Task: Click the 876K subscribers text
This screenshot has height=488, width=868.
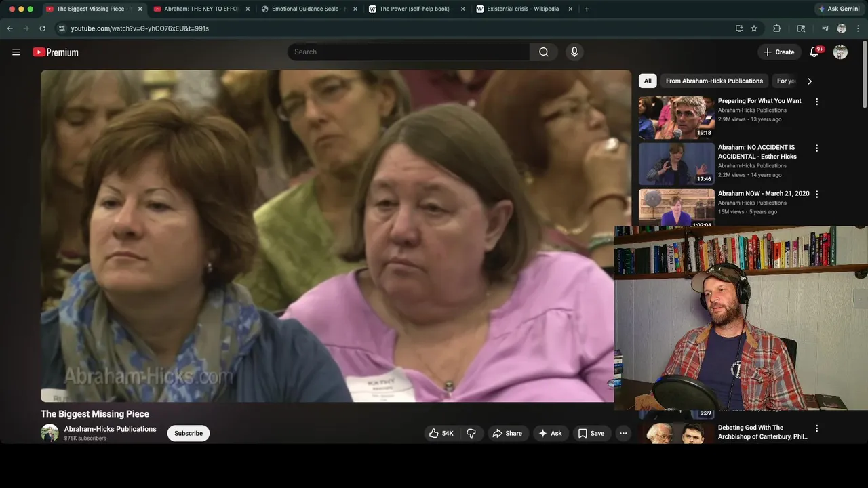Action: [x=85, y=439]
